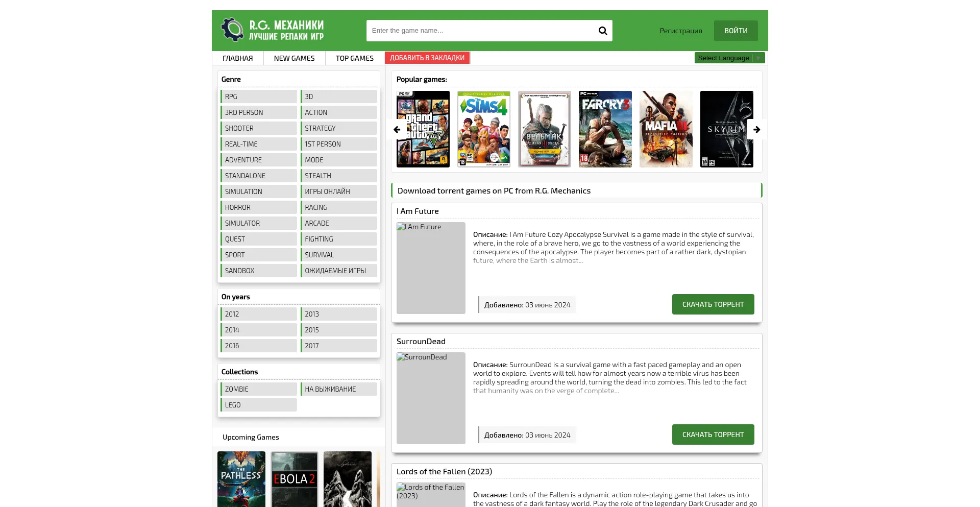Image resolution: width=980 pixels, height=507 pixels.
Task: Download torrent for I Am Future
Action: tap(713, 304)
